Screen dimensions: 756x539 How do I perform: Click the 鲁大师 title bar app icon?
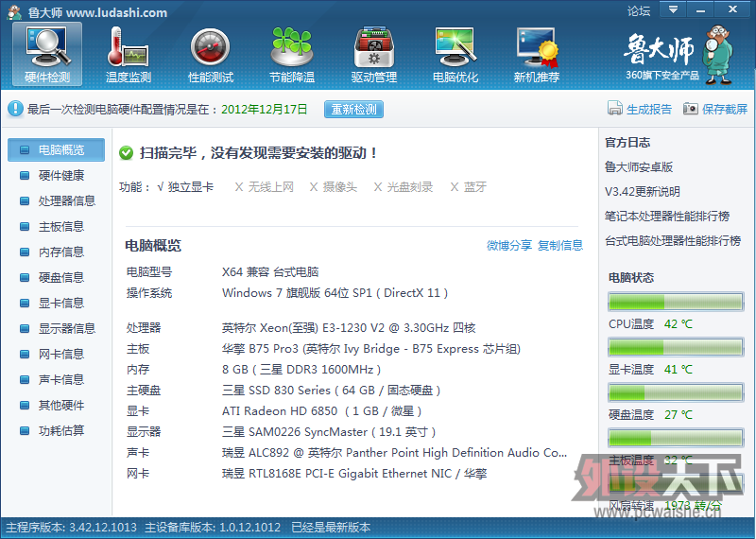[14, 12]
